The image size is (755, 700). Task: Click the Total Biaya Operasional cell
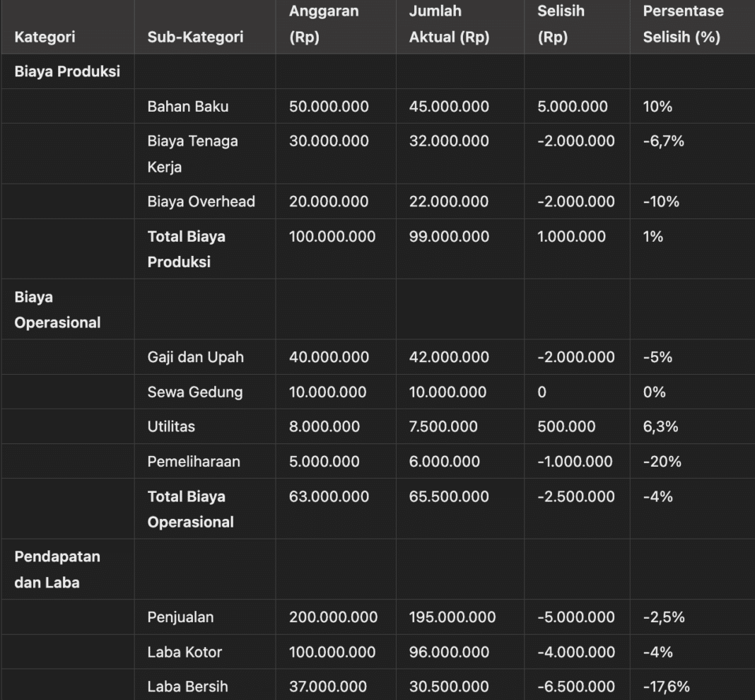(186, 509)
